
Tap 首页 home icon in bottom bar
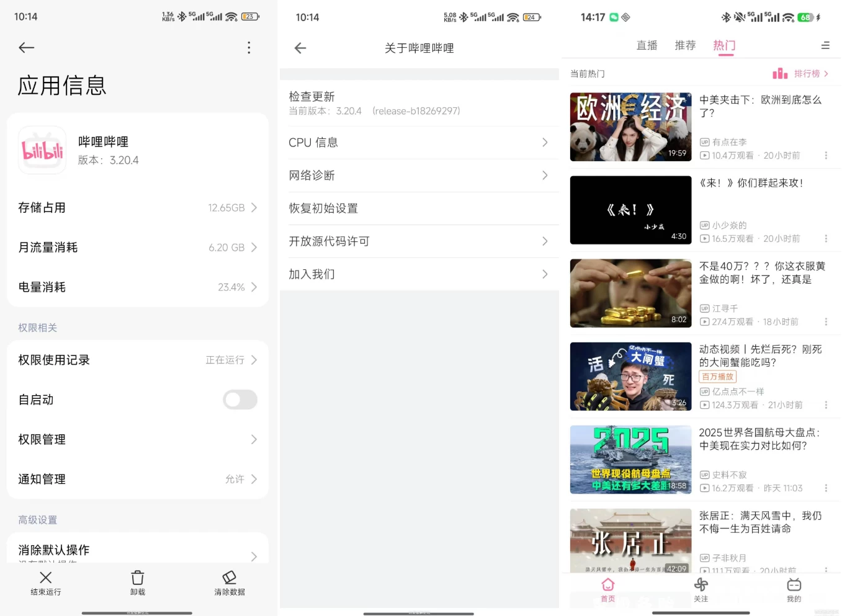608,584
